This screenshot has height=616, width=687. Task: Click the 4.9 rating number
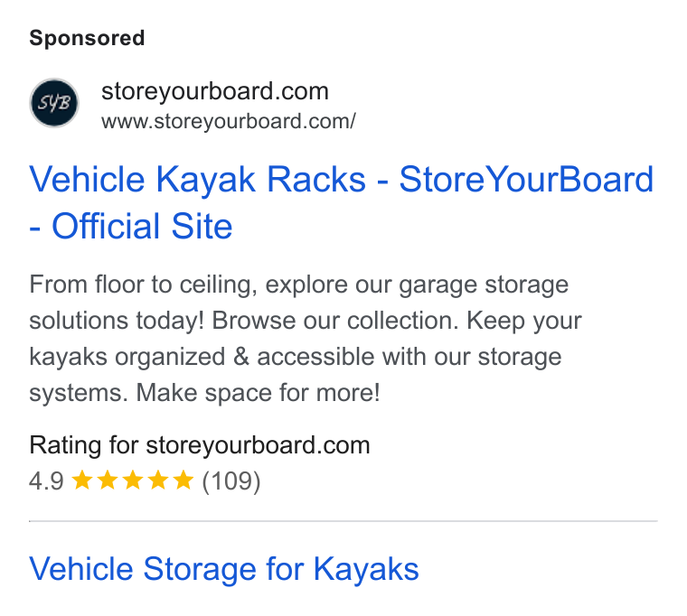pyautogui.click(x=46, y=481)
